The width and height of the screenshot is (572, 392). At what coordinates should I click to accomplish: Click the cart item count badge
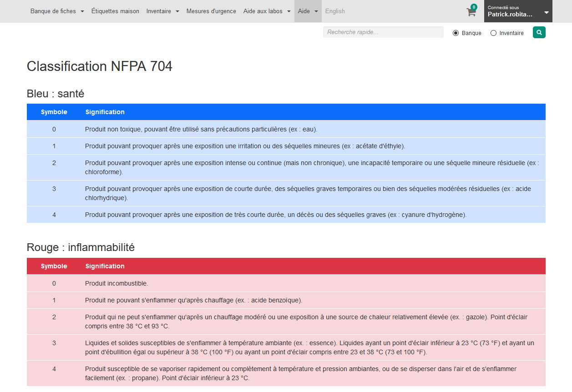474,7
